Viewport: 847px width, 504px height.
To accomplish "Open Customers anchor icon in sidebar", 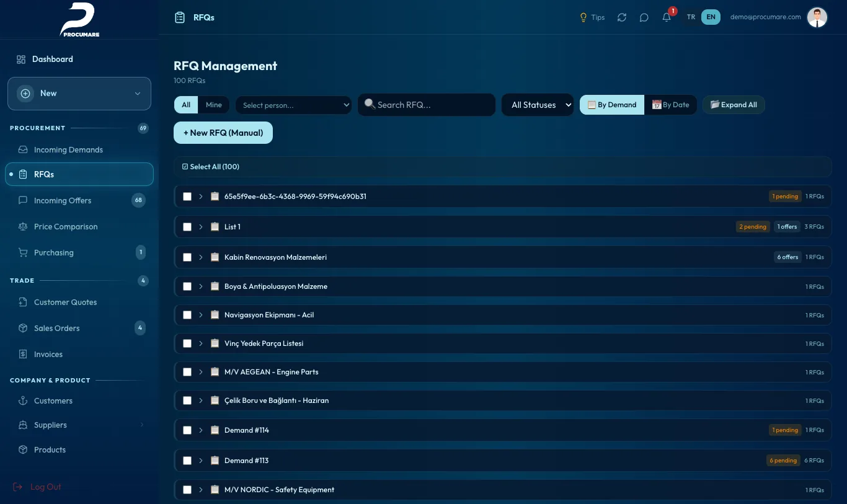I will click(23, 401).
